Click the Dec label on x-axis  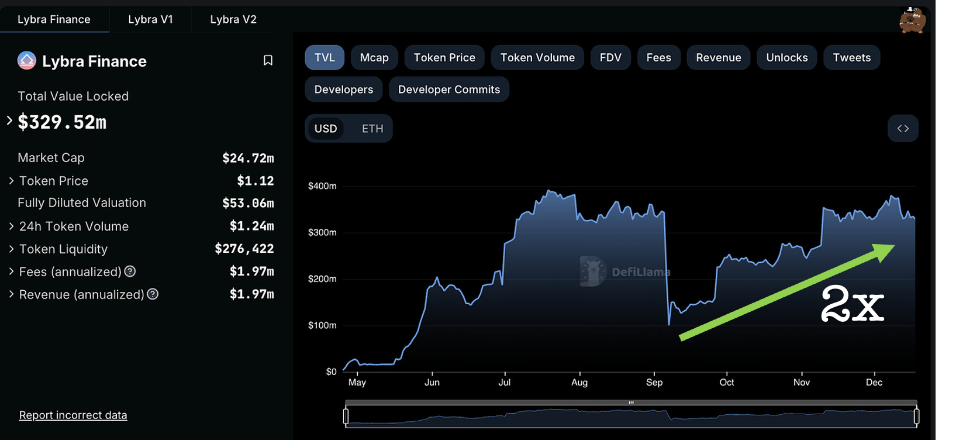point(874,382)
